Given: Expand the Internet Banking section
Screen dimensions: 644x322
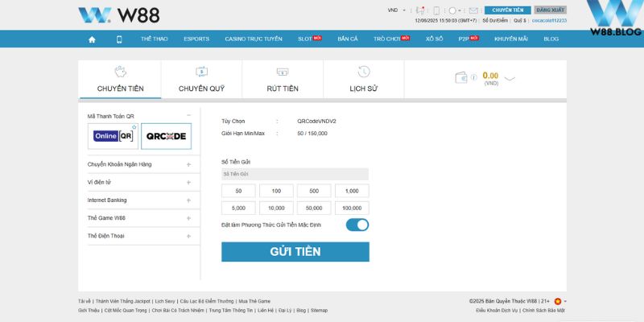Looking at the screenshot, I should [x=188, y=200].
